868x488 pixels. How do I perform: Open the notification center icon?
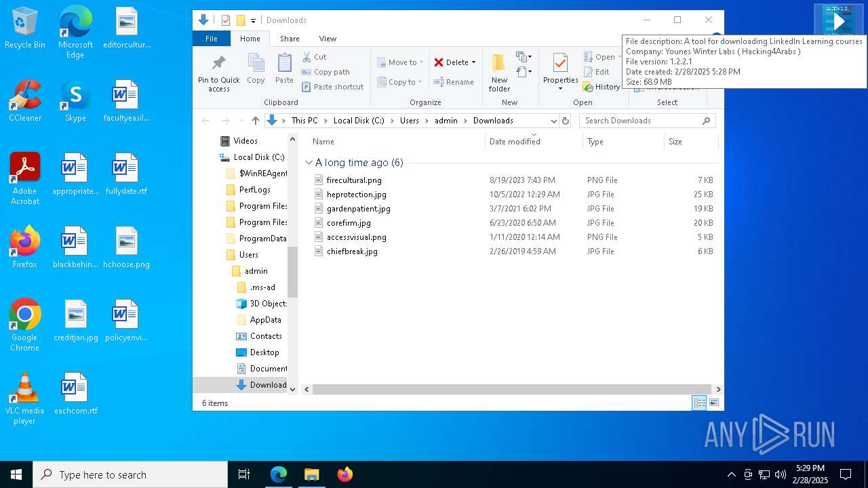coord(846,474)
